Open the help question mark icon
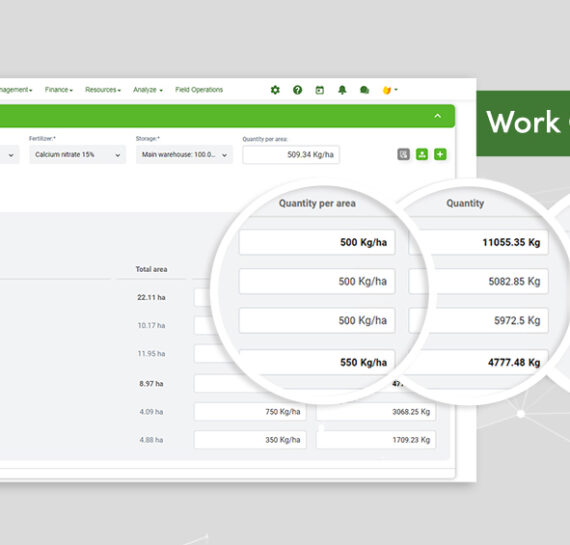The height and width of the screenshot is (545, 570). coord(297,90)
